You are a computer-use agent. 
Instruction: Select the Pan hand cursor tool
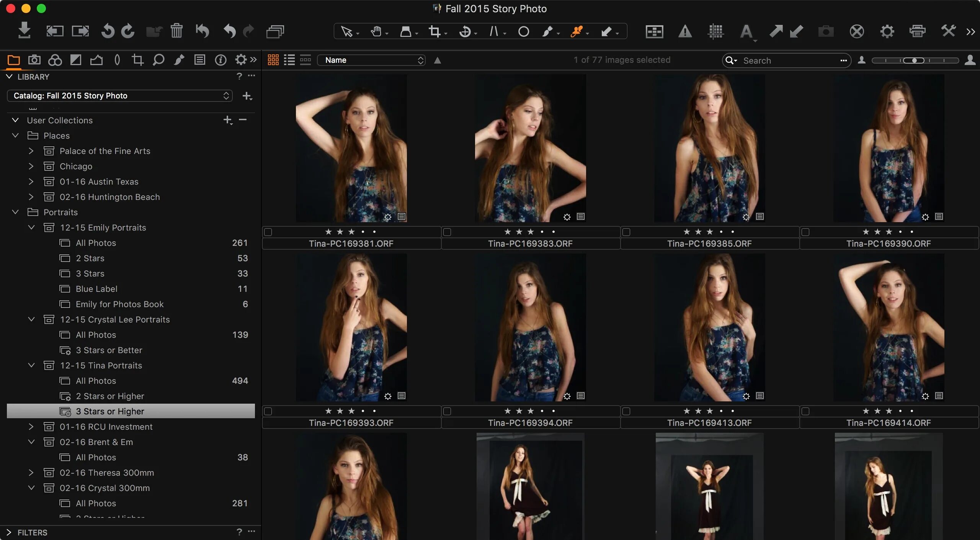click(376, 31)
